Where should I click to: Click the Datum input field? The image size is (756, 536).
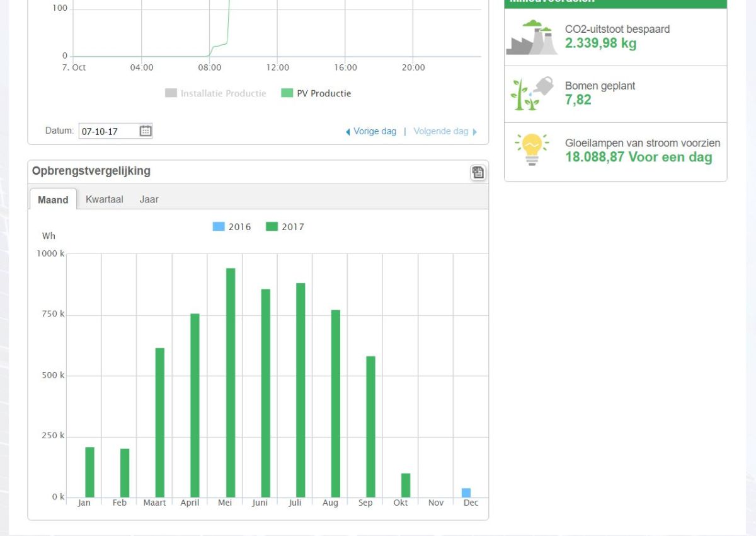(108, 131)
